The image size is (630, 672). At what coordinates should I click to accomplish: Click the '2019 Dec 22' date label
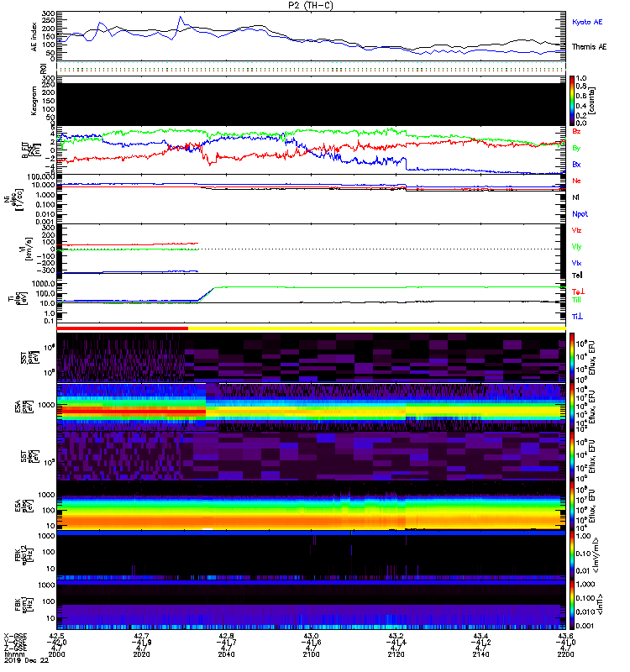[27, 660]
